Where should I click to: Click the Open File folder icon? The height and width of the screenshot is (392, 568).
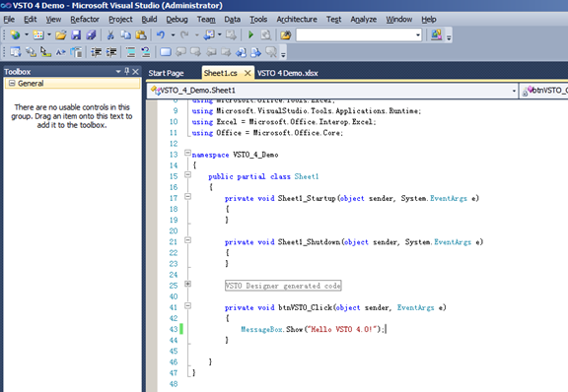click(x=61, y=35)
